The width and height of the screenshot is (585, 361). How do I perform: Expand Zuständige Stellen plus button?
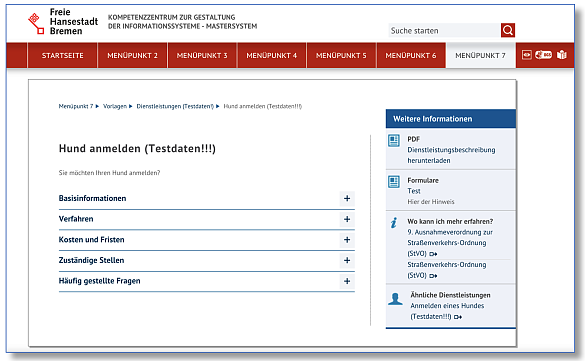tap(347, 260)
